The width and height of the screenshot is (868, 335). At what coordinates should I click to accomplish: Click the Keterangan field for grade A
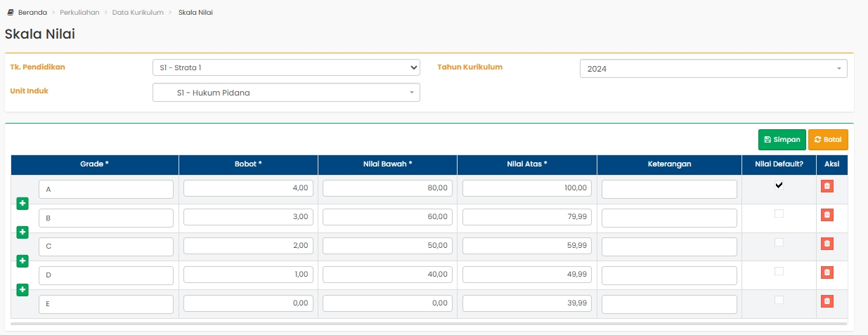(x=669, y=190)
